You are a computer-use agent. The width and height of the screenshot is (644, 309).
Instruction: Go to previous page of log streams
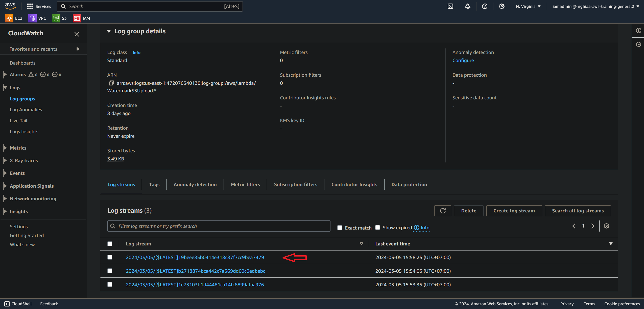[x=574, y=226]
